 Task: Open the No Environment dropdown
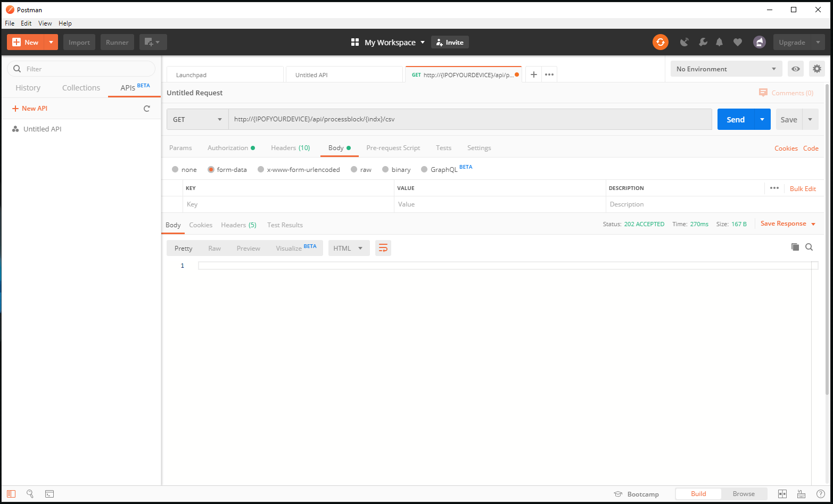(x=726, y=69)
